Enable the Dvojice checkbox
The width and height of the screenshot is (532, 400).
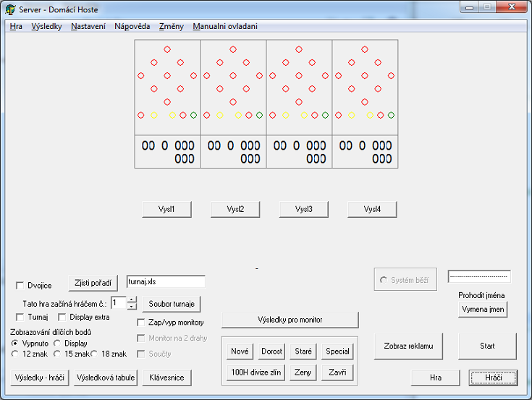pyautogui.click(x=21, y=285)
